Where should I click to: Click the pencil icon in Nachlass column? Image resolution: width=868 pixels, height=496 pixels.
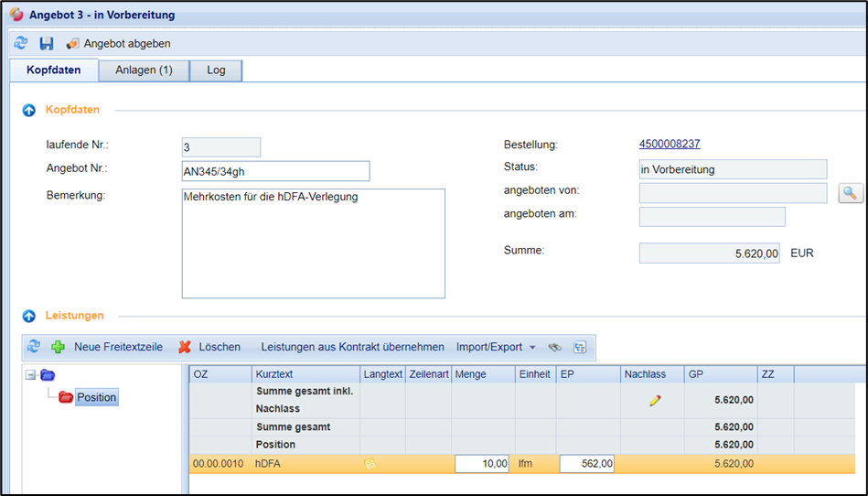click(655, 401)
